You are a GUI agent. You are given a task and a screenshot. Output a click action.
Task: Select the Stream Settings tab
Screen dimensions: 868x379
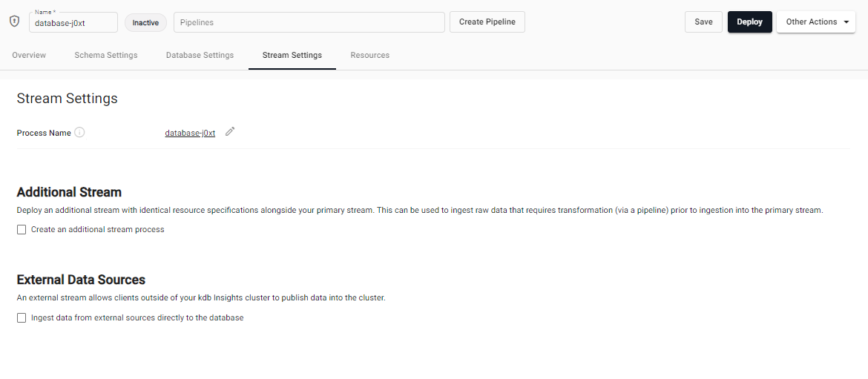292,56
